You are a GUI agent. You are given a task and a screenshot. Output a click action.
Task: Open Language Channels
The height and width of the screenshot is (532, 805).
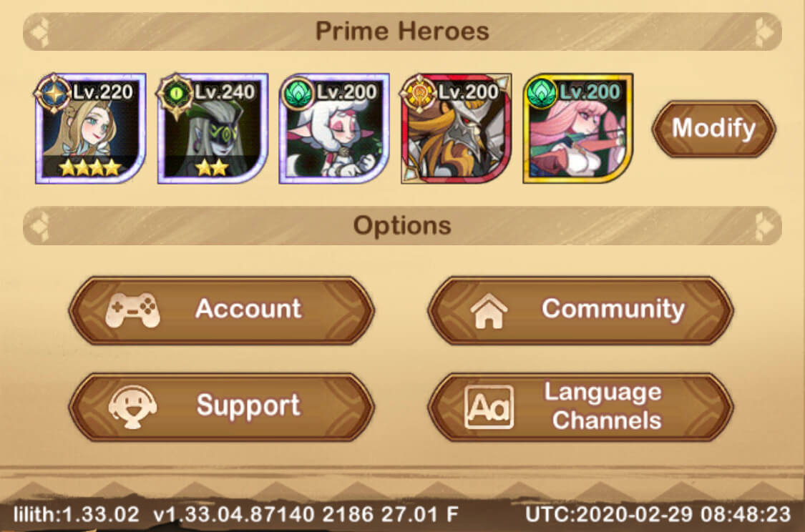[580, 406]
